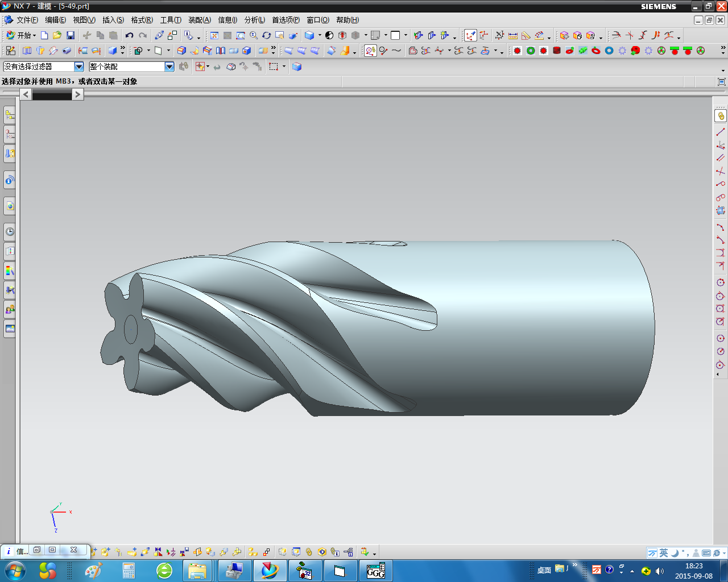Open the 没有选择过滤器 selection filter dropdown
The width and height of the screenshot is (728, 582).
[x=79, y=66]
